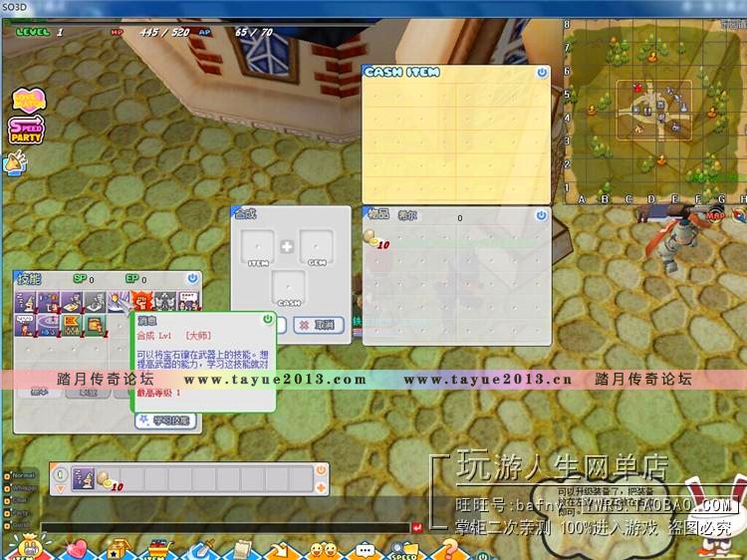
Task: Toggle the Guild chat filter
Action: click(x=17, y=525)
